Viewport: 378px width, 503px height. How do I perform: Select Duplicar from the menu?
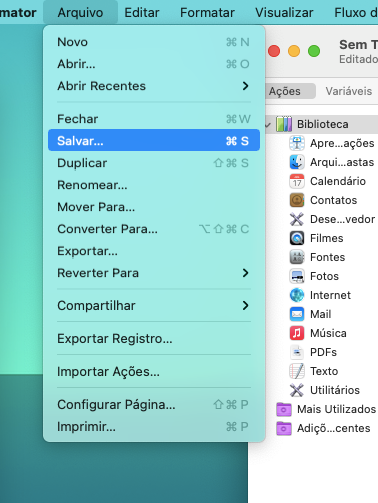(154, 163)
